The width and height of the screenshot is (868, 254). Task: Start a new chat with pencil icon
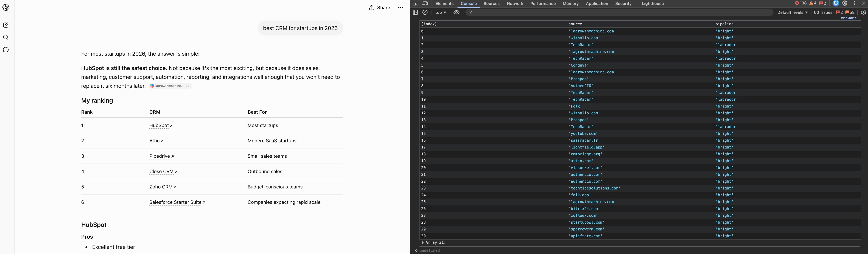[6, 25]
